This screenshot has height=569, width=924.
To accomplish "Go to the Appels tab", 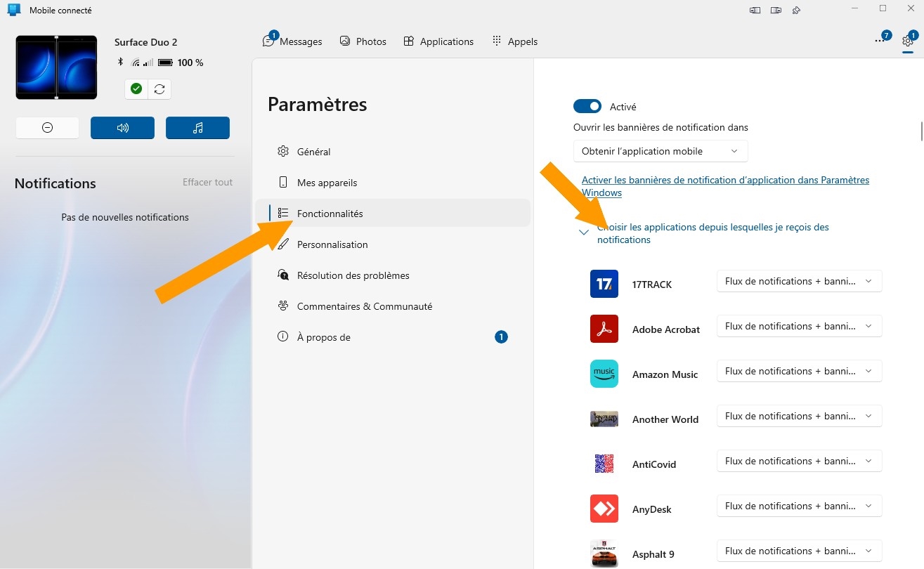I will tap(514, 41).
